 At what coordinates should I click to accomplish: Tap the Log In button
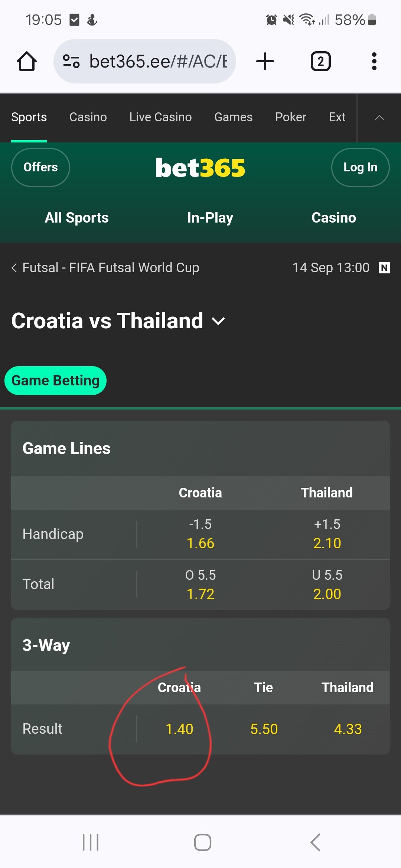click(360, 167)
